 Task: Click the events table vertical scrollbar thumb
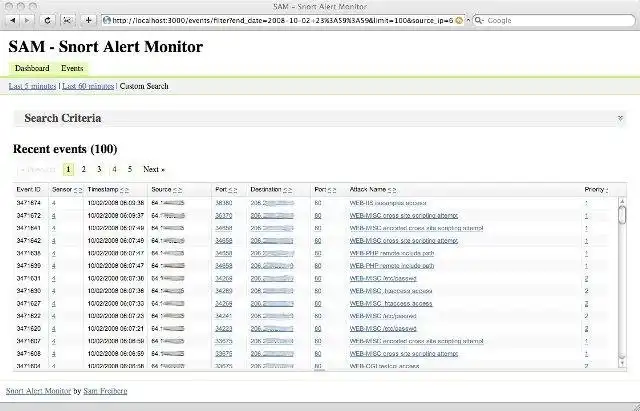click(622, 215)
